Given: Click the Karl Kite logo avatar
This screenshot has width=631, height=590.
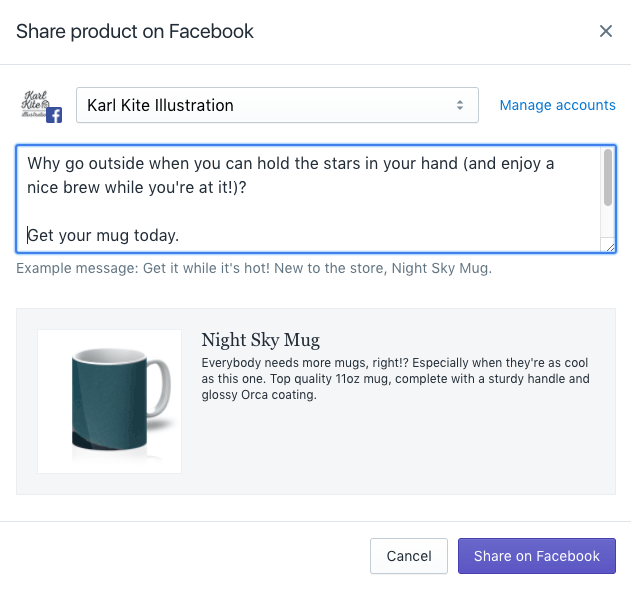Looking at the screenshot, I should [36, 103].
